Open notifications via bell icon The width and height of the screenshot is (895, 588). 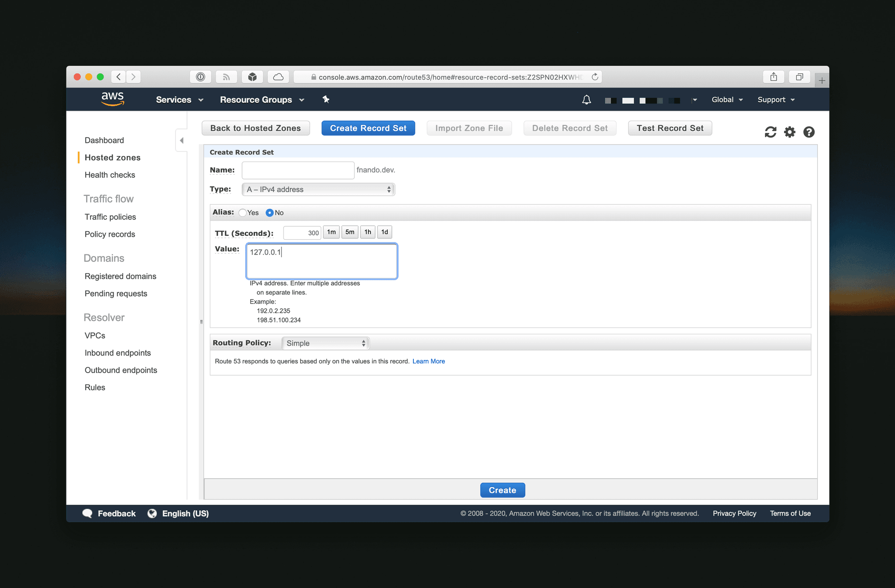[586, 99]
